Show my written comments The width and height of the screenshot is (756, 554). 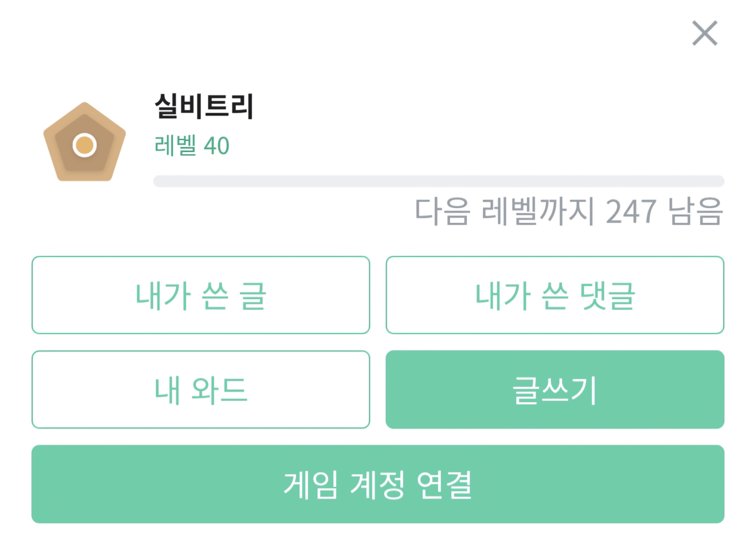555,295
